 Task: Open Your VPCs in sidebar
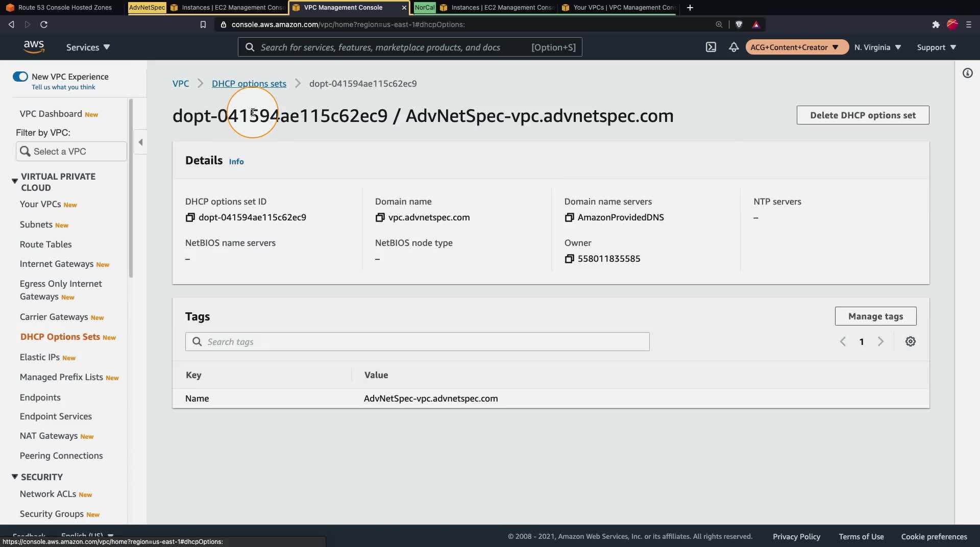[x=40, y=204]
